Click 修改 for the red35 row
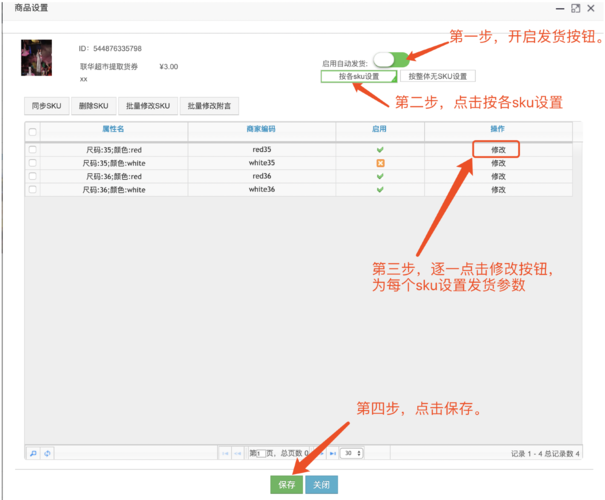Screen dimensions: 605x500 [498, 150]
